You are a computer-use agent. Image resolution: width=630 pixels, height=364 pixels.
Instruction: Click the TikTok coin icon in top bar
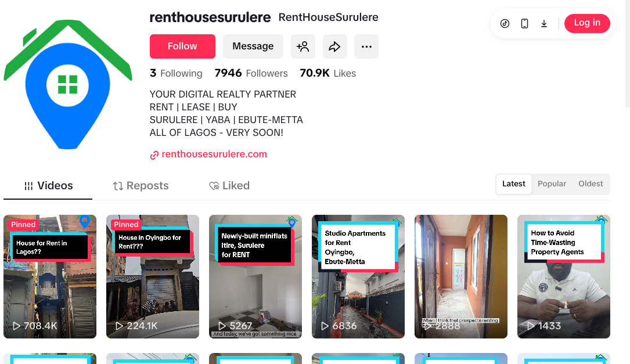click(505, 23)
